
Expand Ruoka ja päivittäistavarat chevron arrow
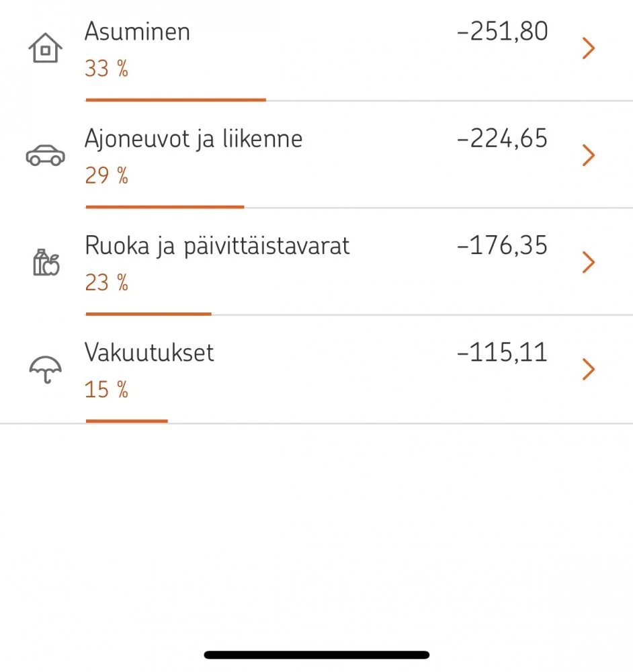589,262
